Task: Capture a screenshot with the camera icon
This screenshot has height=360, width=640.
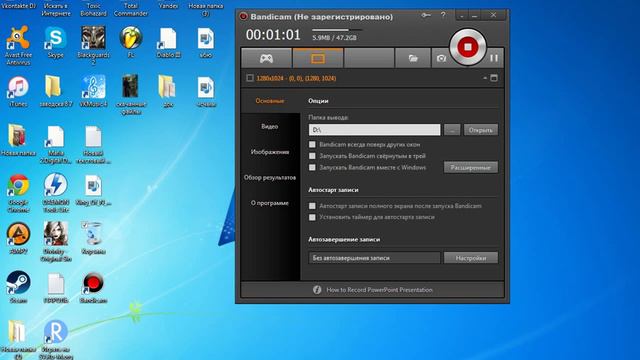Action: [441, 59]
